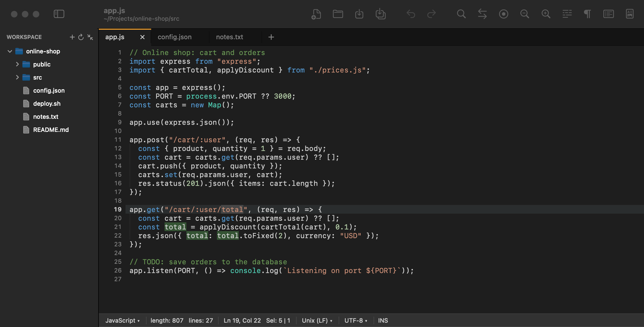644x327 pixels.
Task: Click the "./prices.js" import string
Action: [x=337, y=70]
